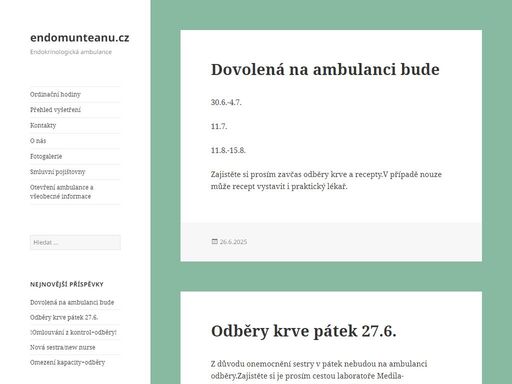Open the 26.6.2025 post date link
The width and height of the screenshot is (512, 384).
point(233,242)
